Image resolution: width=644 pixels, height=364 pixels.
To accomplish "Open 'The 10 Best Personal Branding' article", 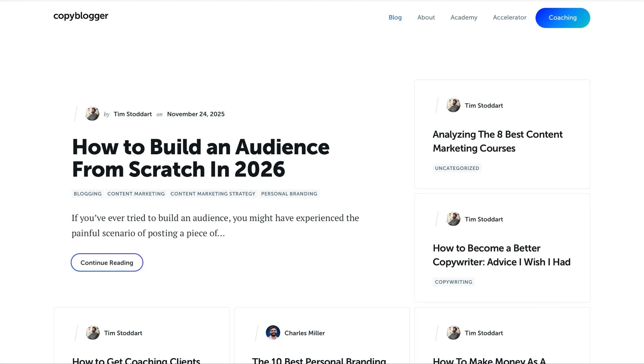I will click(x=319, y=361).
